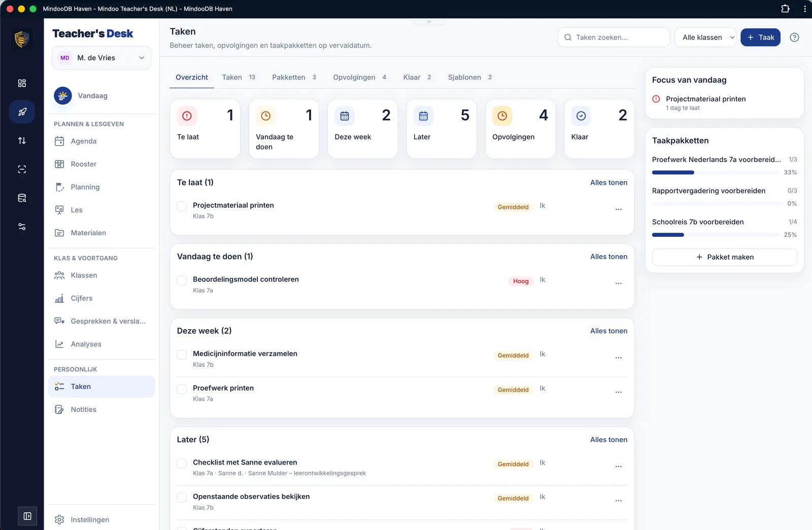
Task: Switch to the Pakketten tab
Action: (294, 77)
